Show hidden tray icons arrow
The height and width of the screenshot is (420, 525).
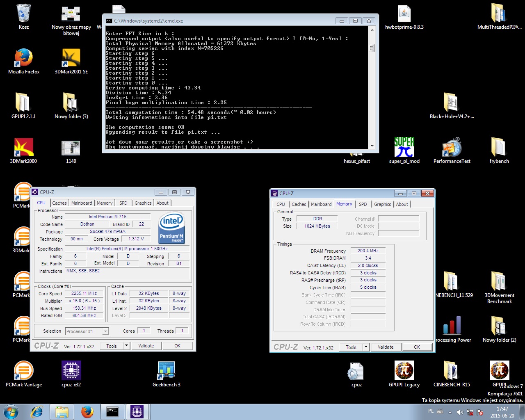450,412
